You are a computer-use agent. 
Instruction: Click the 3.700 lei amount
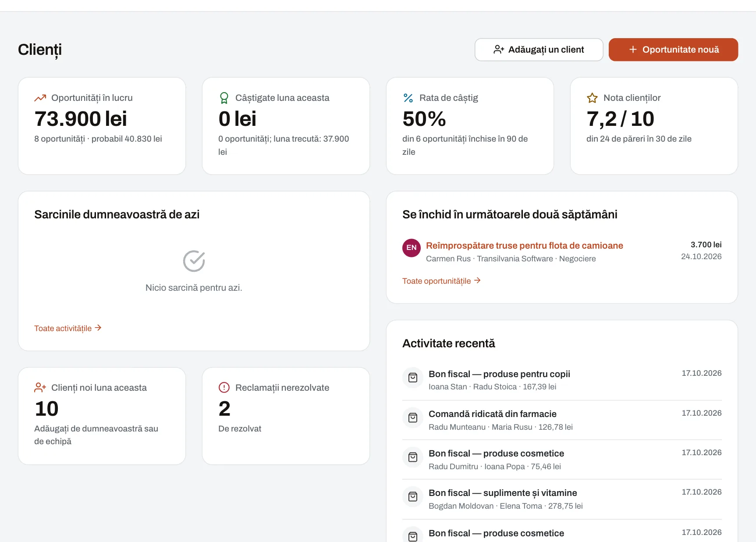(x=706, y=245)
